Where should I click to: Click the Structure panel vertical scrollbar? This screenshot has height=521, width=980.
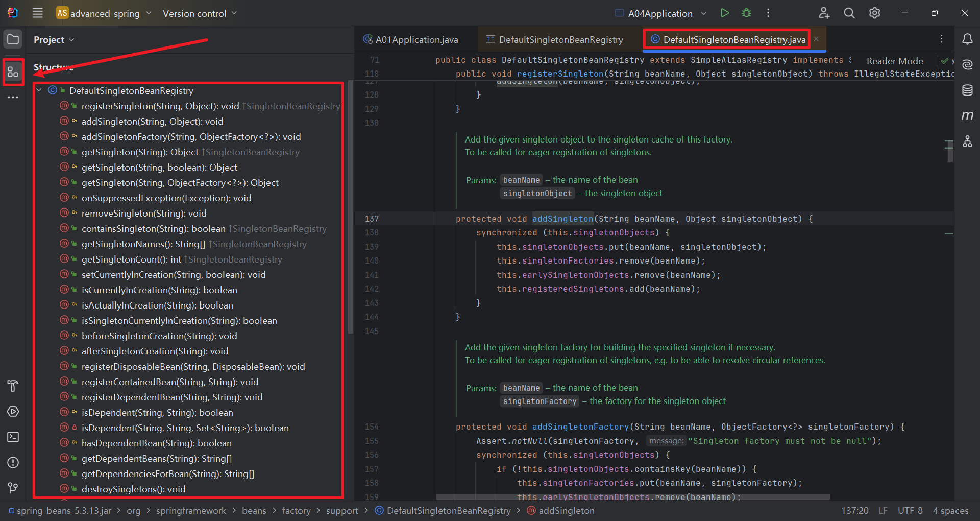coord(350,207)
